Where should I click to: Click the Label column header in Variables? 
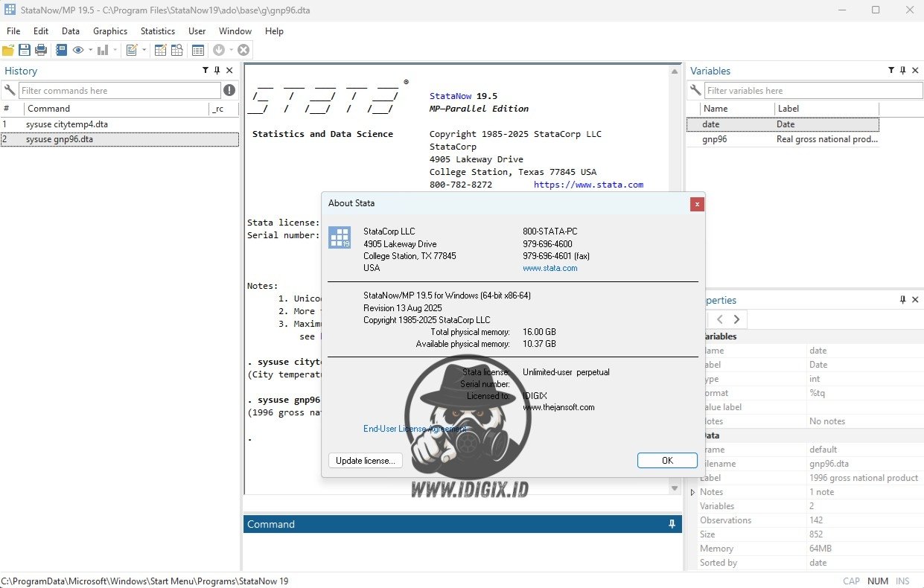826,109
